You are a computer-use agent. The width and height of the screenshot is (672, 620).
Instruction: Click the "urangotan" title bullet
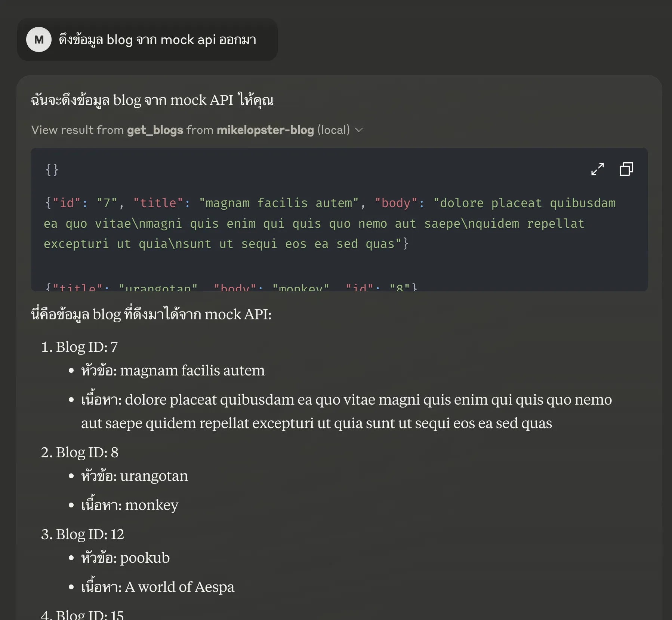click(x=135, y=476)
